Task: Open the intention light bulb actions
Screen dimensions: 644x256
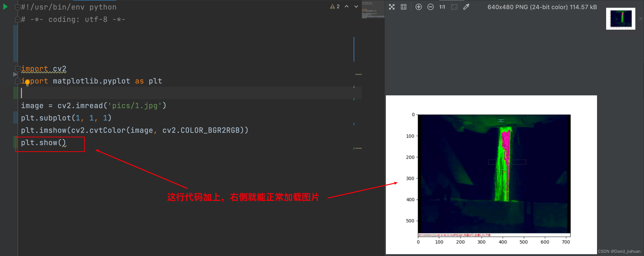Action: pos(27,83)
